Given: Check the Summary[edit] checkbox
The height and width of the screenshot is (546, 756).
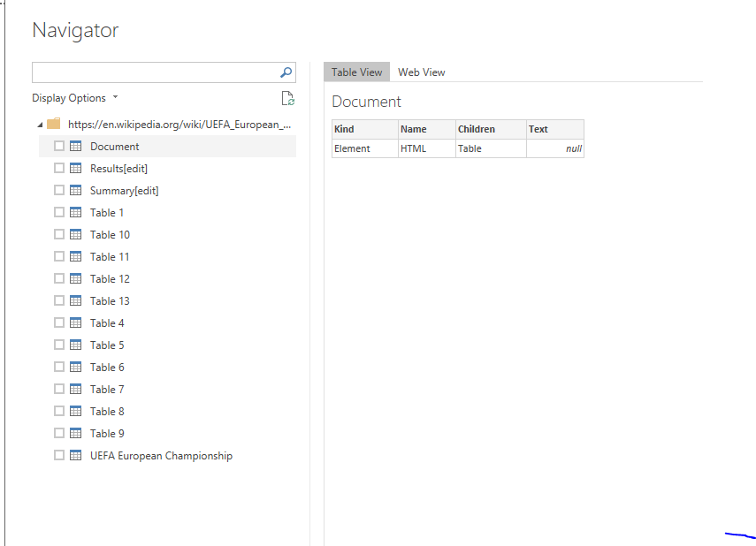Looking at the screenshot, I should pyautogui.click(x=59, y=190).
